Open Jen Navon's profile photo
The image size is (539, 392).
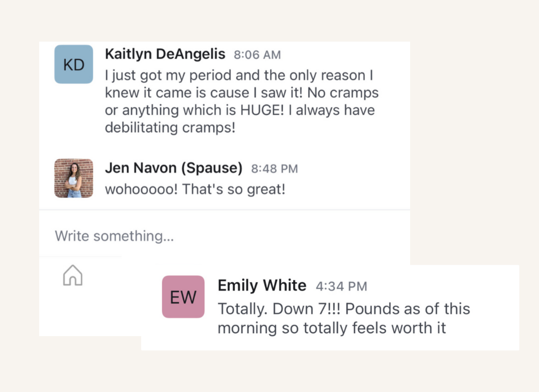[x=73, y=178]
